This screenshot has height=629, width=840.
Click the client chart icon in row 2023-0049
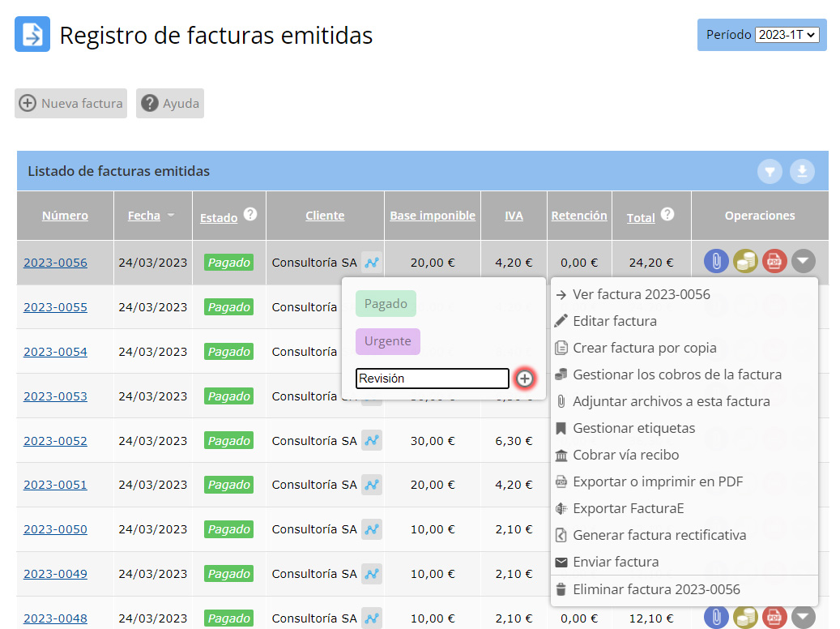tap(371, 574)
